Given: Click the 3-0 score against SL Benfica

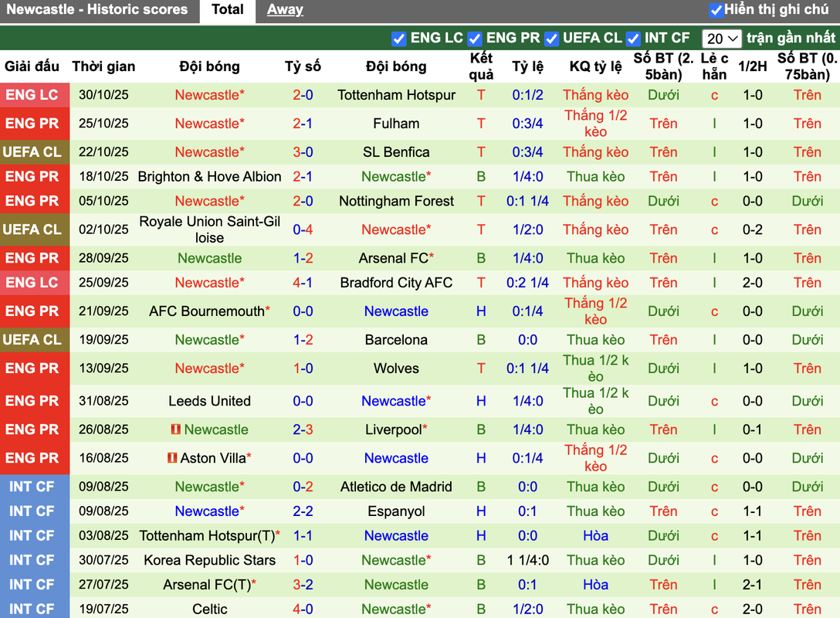Looking at the screenshot, I should coord(303,152).
